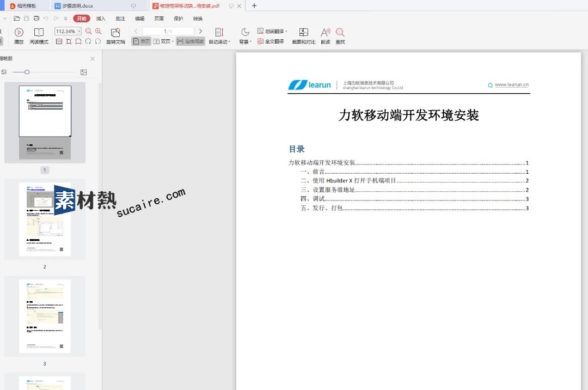This screenshot has width=588, height=390.
Task: Switch to the 转换 ribbon tab
Action: click(198, 19)
